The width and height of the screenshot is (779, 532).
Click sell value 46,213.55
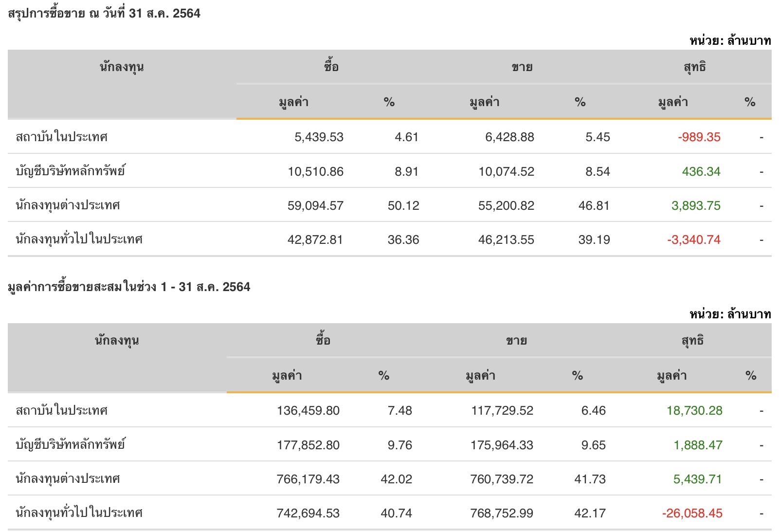coord(506,240)
